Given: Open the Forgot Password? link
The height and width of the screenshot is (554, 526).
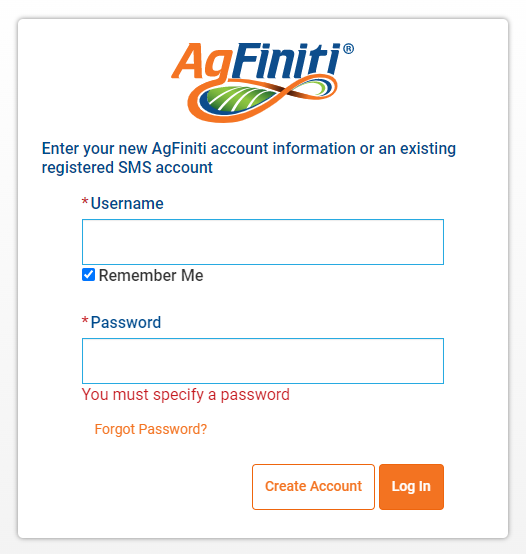Looking at the screenshot, I should click(150, 429).
